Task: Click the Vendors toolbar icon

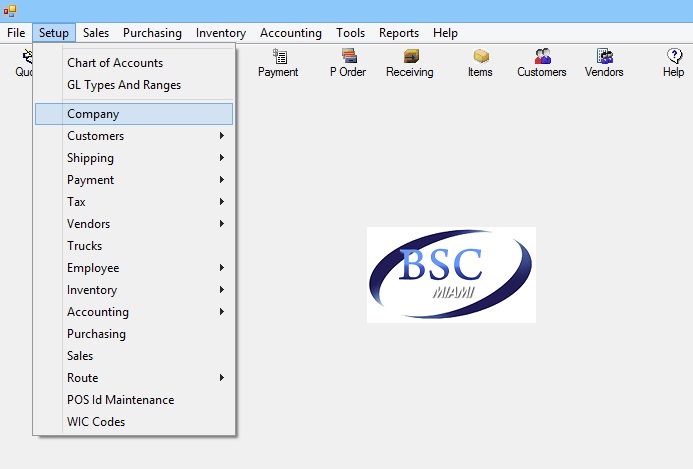Action: coord(604,63)
